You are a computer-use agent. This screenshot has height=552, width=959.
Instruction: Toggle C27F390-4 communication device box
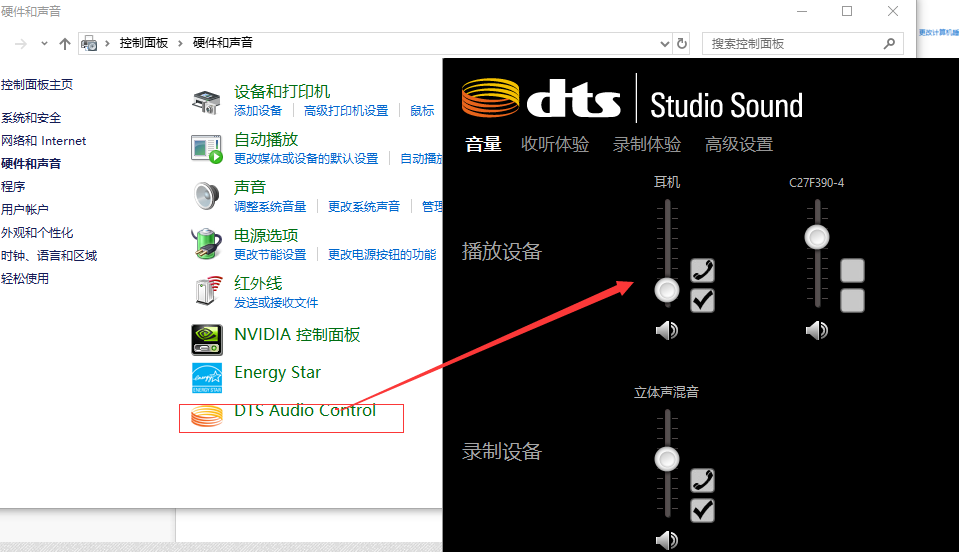[x=852, y=271]
